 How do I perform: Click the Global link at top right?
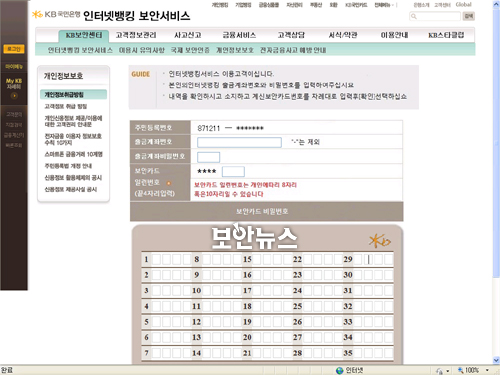(x=463, y=5)
